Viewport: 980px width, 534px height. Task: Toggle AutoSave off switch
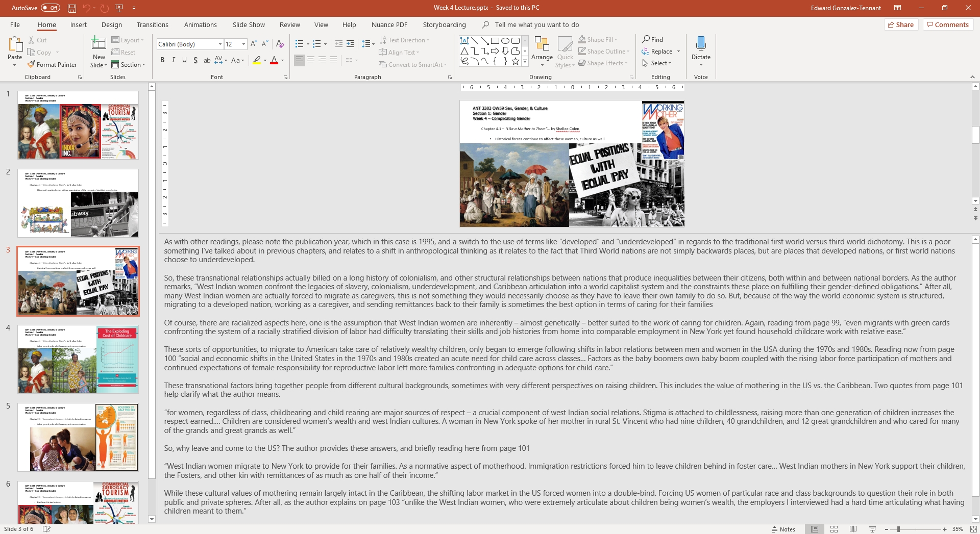(51, 8)
